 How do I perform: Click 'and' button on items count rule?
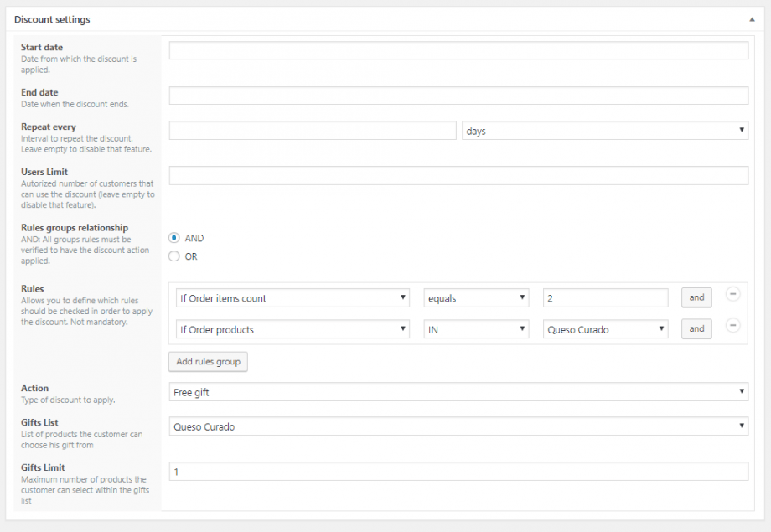pyautogui.click(x=697, y=297)
